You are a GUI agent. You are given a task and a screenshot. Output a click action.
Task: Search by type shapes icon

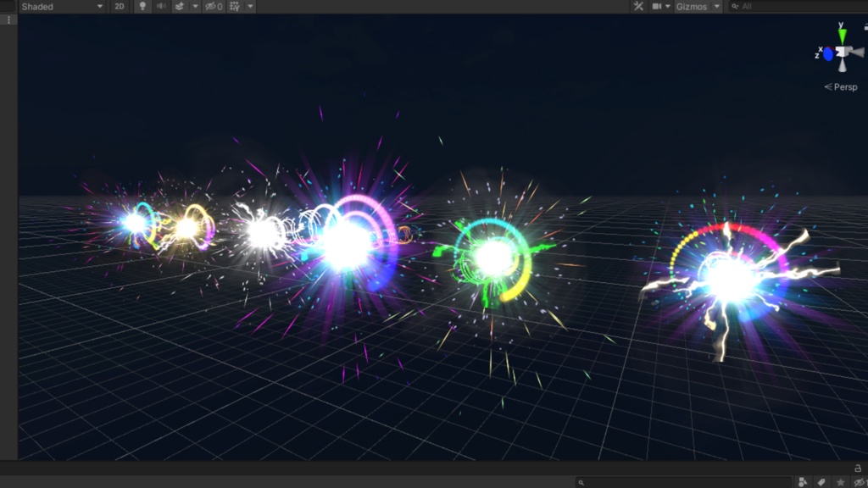803,482
